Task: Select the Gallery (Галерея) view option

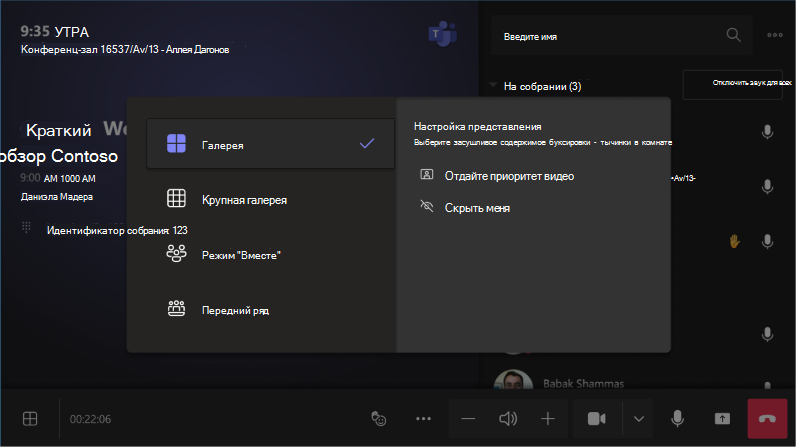Action: click(270, 144)
